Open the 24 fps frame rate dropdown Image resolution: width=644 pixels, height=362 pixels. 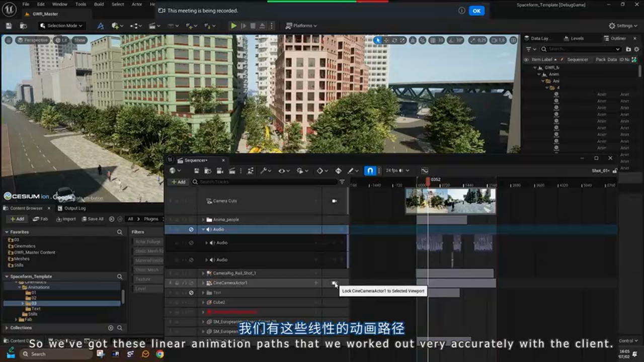coord(396,170)
